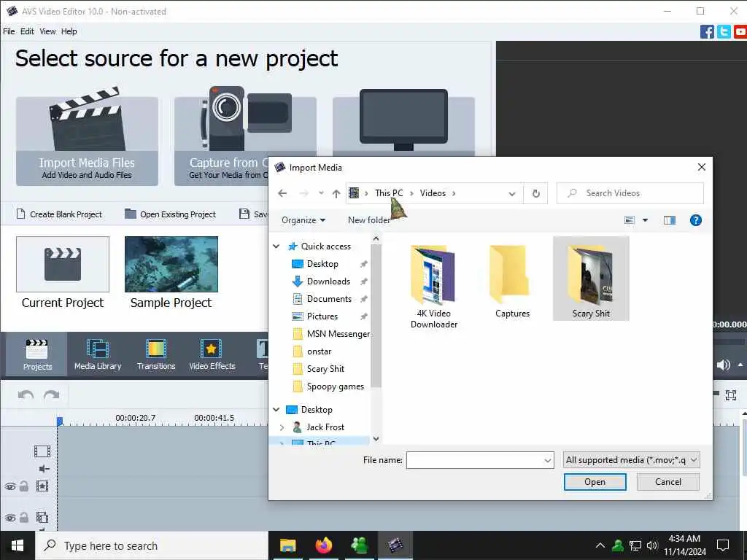Click the video effects track star icon
Screen dimensions: 747x560
click(42, 486)
